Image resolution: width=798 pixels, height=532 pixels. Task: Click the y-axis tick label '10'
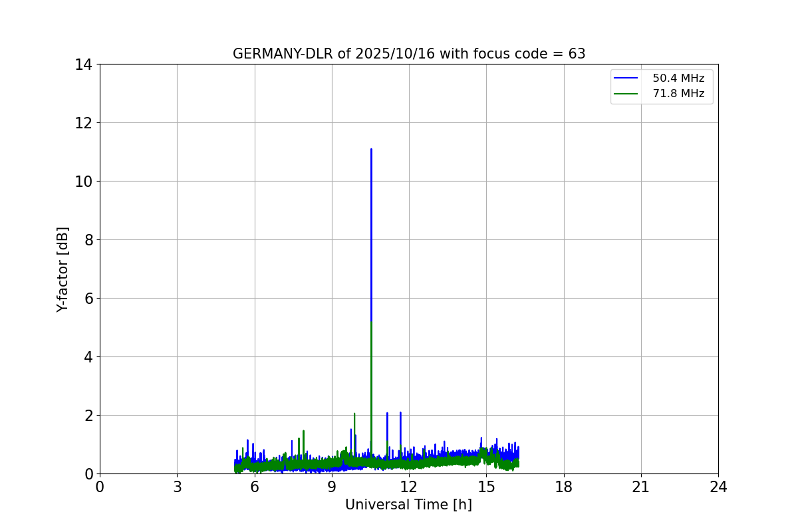[x=84, y=182]
